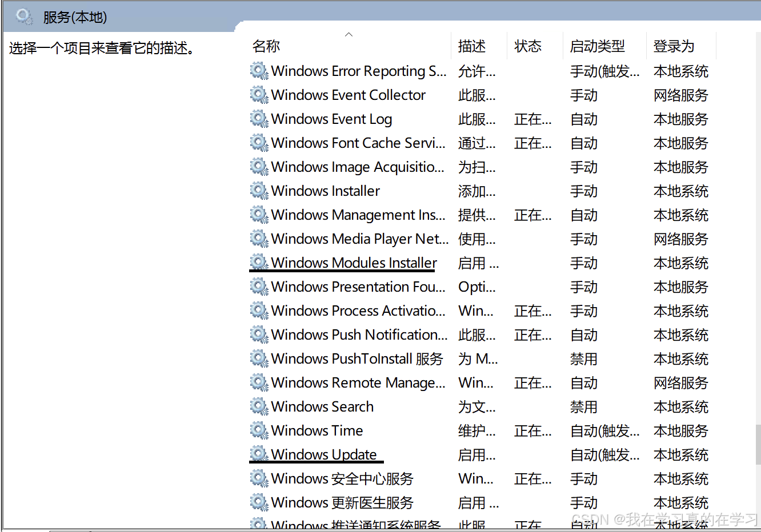The image size is (761, 532).
Task: Click 自动(触发... startup type of Windows Time
Action: pos(605,430)
